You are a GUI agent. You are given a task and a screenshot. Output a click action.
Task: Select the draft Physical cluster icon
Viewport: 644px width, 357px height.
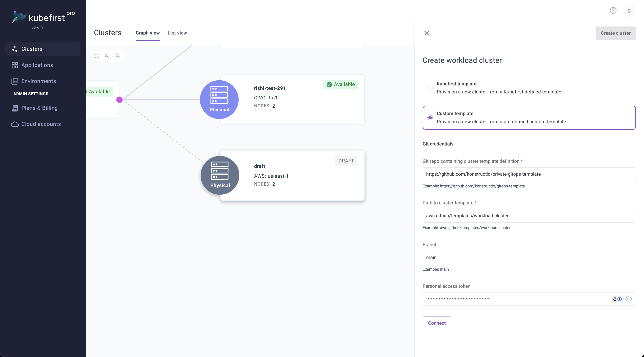pyautogui.click(x=220, y=175)
